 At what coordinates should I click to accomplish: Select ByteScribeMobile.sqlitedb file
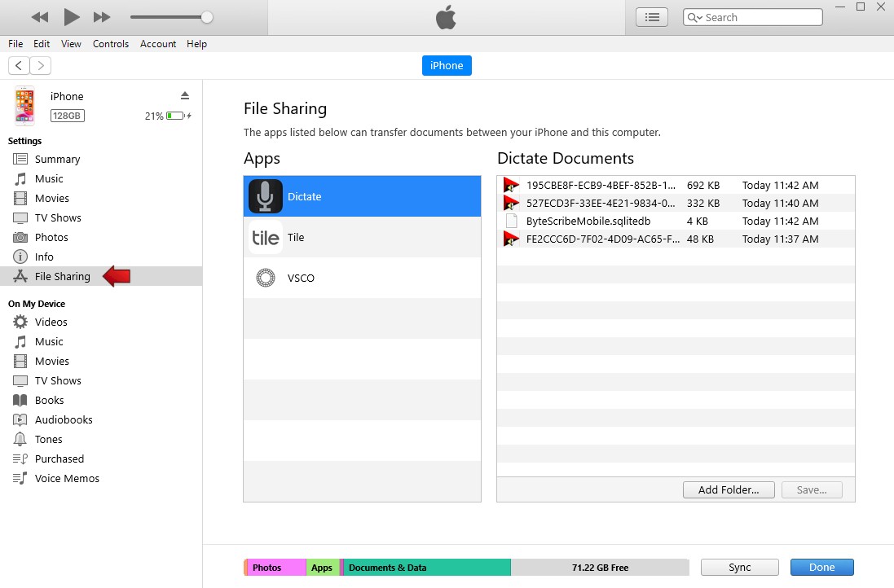tap(676, 221)
